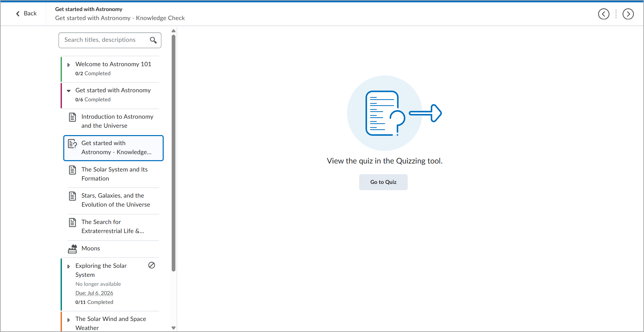
Task: Click the previous activity arrow icon
Action: 603,14
